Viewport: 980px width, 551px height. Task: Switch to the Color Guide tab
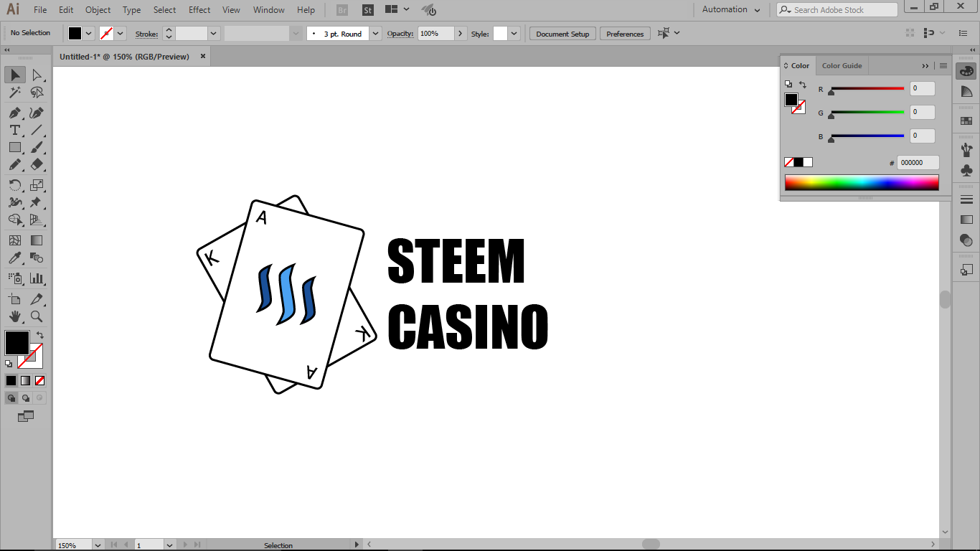[842, 65]
